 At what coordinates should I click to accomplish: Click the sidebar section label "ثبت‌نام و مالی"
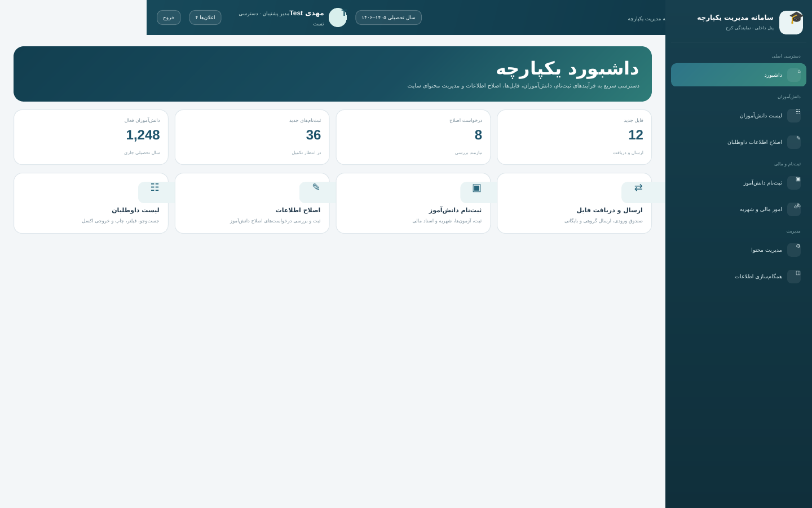[787, 164]
